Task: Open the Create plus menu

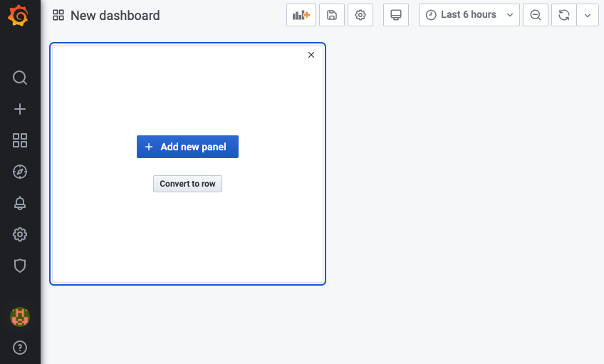Action: 20,109
